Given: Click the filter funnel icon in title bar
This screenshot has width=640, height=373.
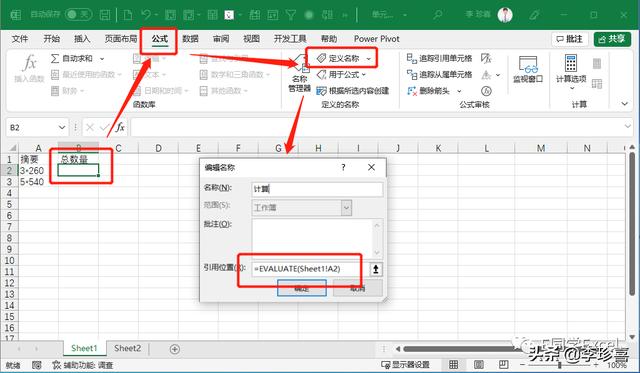Looking at the screenshot, I should pyautogui.click(x=291, y=15).
